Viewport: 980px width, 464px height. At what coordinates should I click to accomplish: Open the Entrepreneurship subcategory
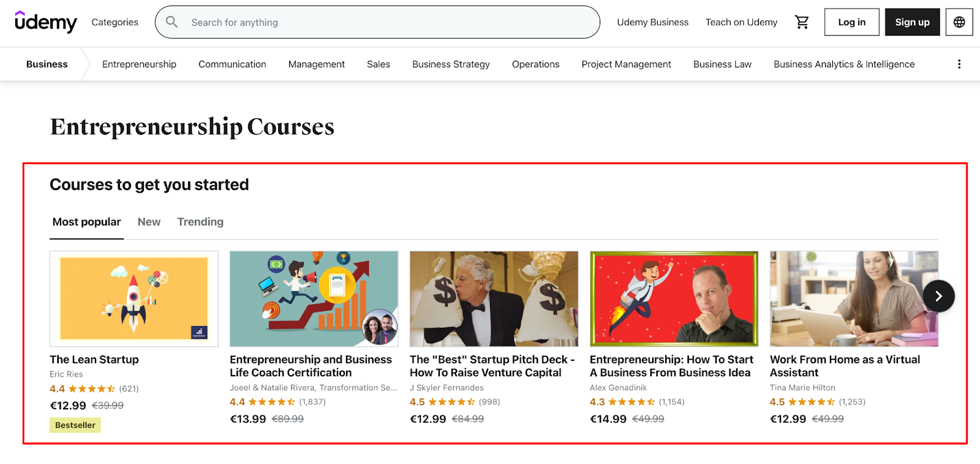(x=139, y=64)
